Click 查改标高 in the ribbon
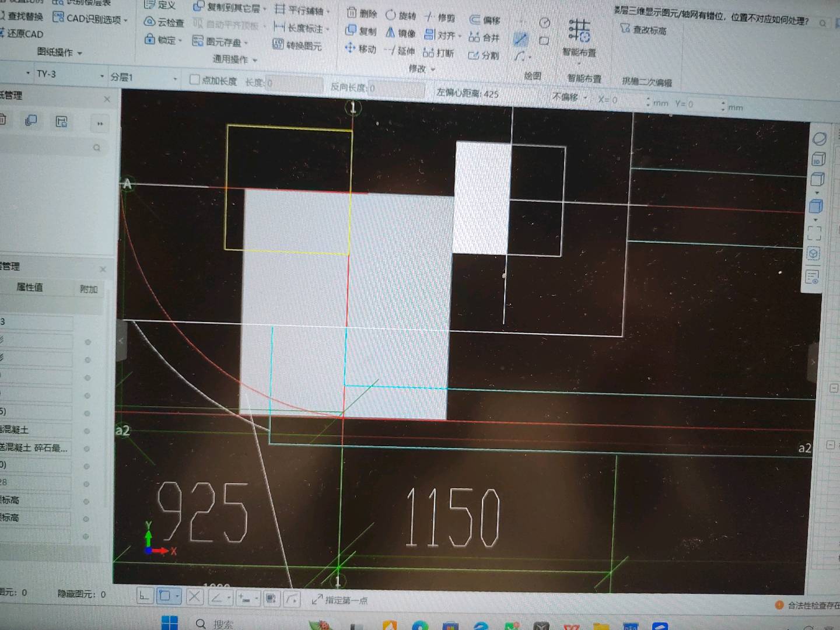The height and width of the screenshot is (630, 840). click(x=643, y=30)
